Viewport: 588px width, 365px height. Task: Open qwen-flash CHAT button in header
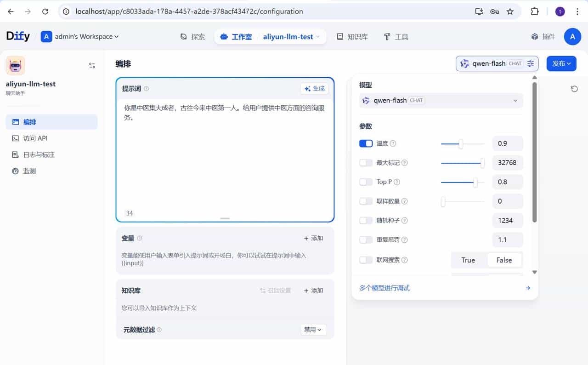pos(497,63)
